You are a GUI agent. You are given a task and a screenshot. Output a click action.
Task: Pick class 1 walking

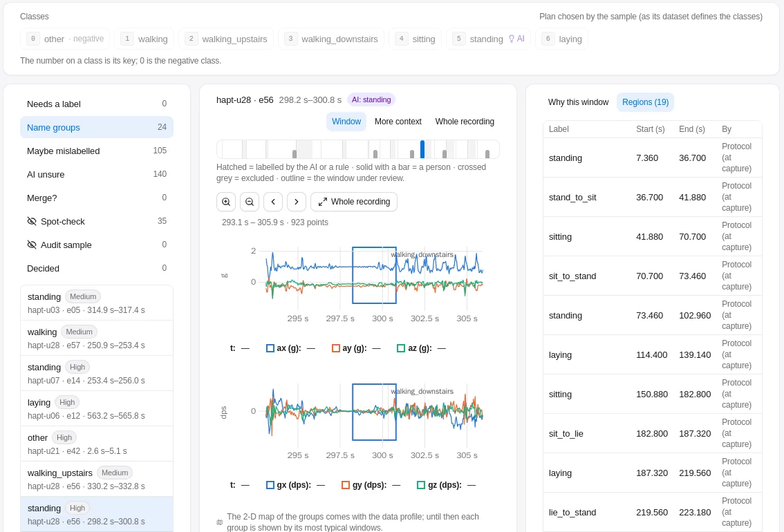pyautogui.click(x=144, y=39)
